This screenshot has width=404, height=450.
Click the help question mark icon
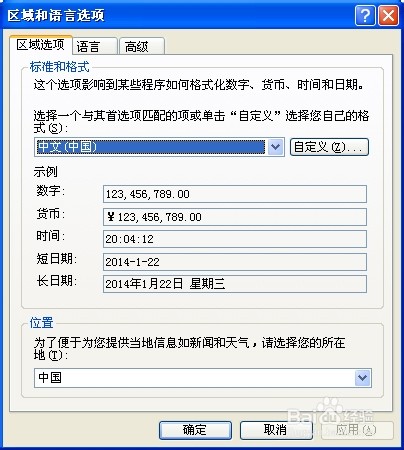365,15
